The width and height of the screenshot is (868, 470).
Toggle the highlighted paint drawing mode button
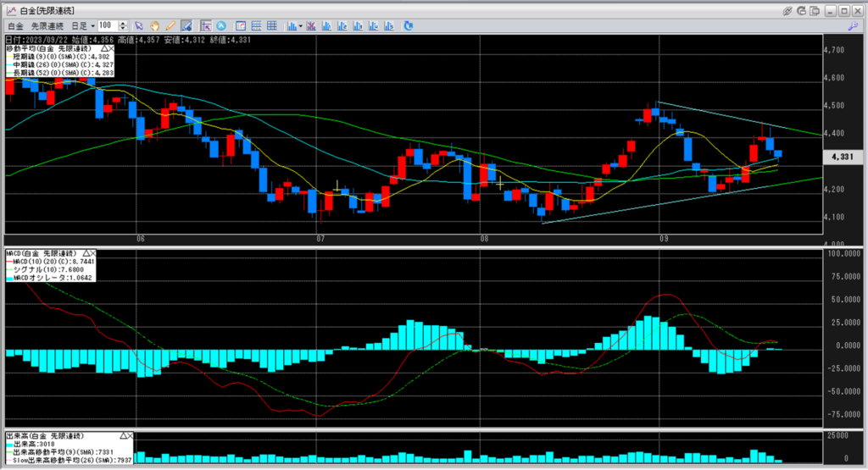[185, 26]
